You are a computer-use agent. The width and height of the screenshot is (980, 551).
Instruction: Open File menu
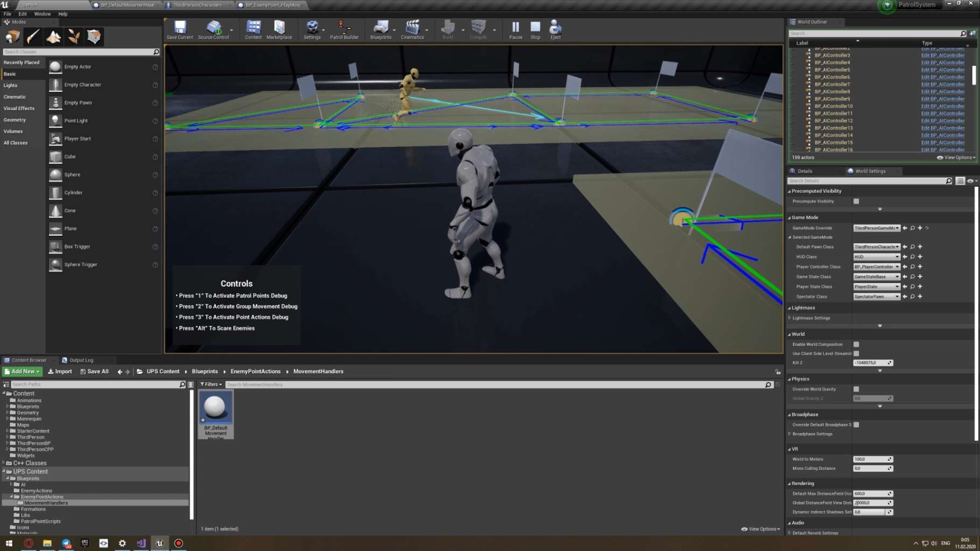pos(8,14)
